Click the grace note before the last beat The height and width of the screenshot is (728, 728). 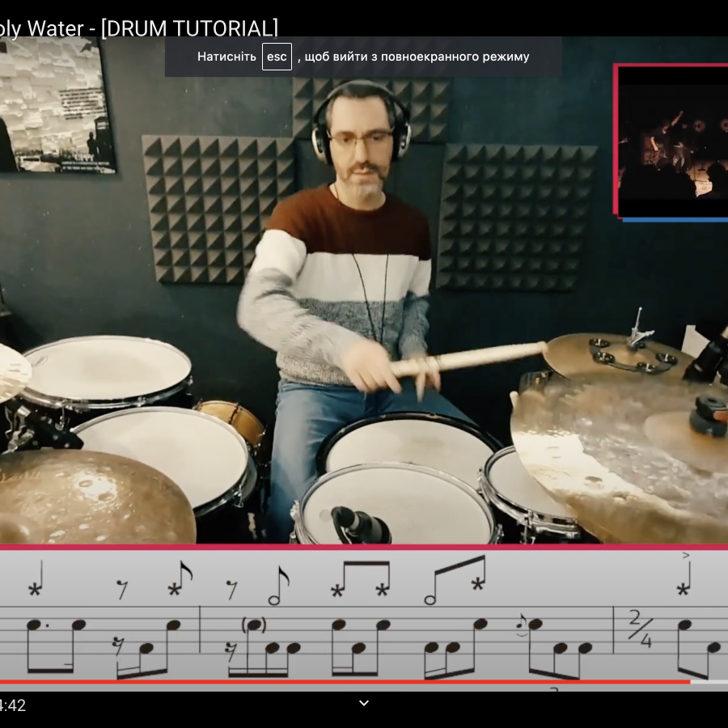pos(523,623)
